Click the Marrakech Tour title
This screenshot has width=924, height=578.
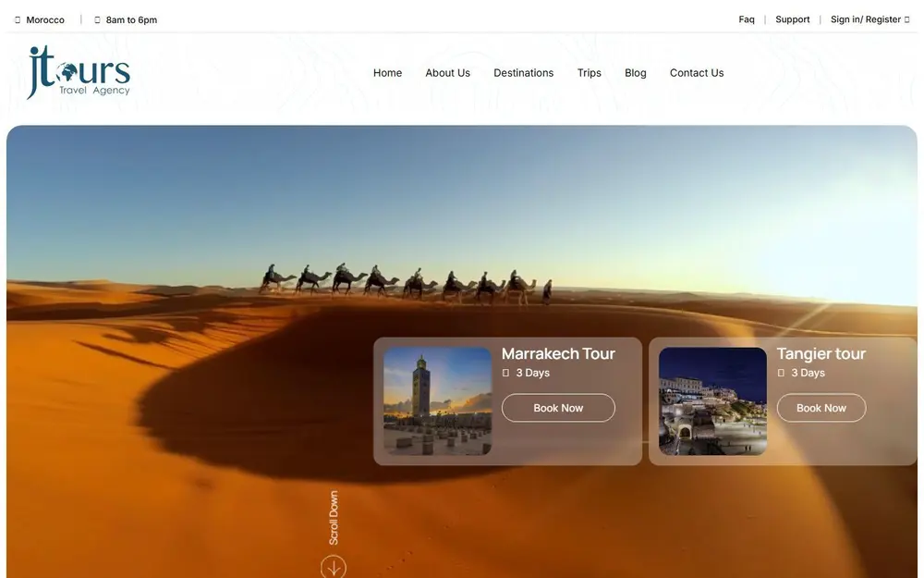[558, 353]
